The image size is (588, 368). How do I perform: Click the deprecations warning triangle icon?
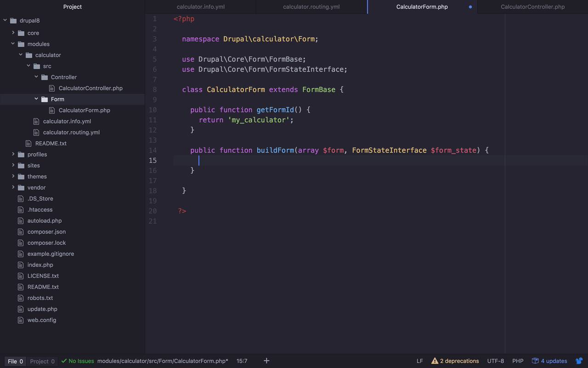point(435,361)
